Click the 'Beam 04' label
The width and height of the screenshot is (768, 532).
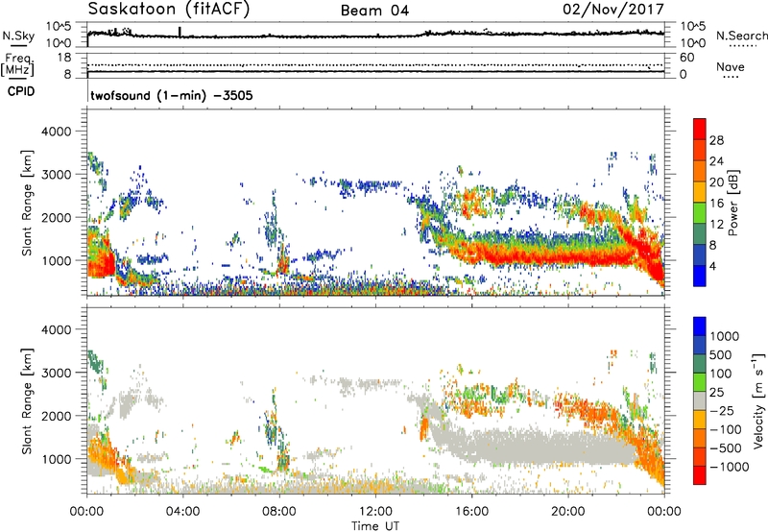click(374, 11)
